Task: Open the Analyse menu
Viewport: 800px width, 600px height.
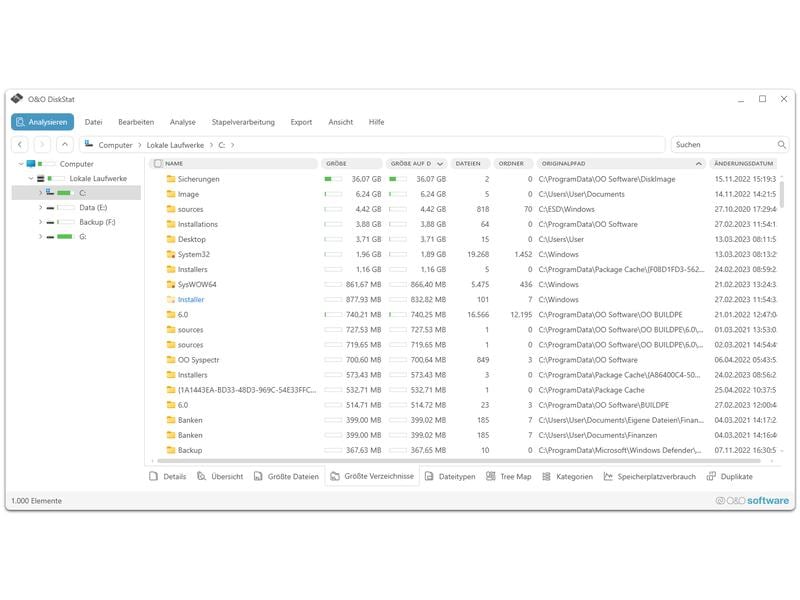Action: pyautogui.click(x=183, y=122)
